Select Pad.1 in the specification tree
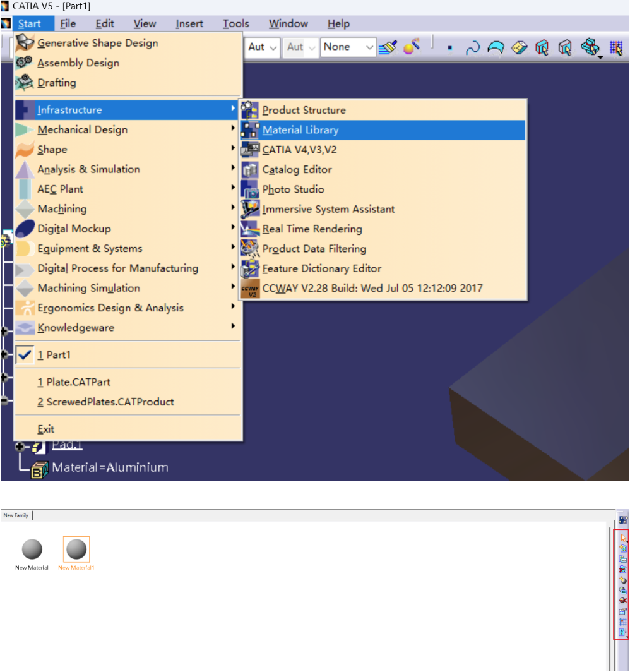This screenshot has width=630, height=672. (x=67, y=445)
